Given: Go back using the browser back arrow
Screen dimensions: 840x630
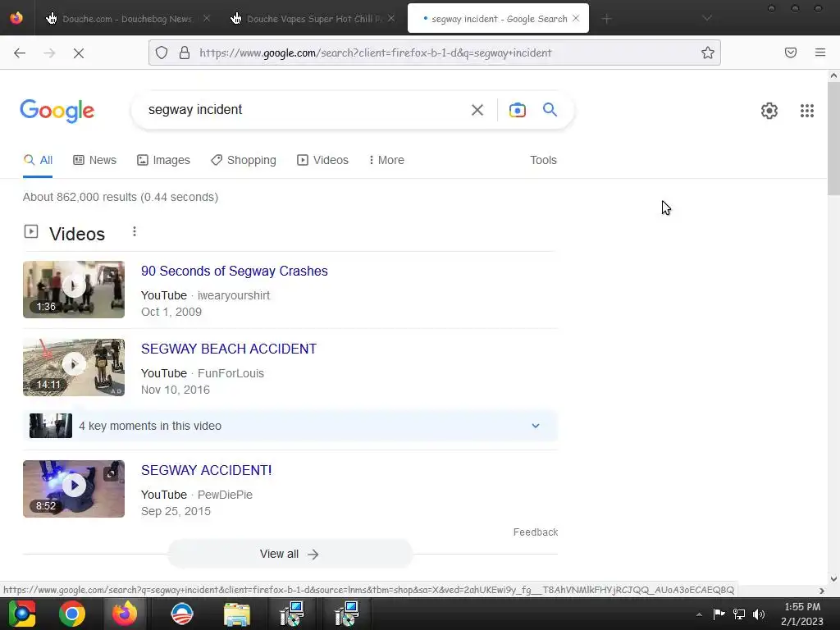Looking at the screenshot, I should (x=20, y=52).
